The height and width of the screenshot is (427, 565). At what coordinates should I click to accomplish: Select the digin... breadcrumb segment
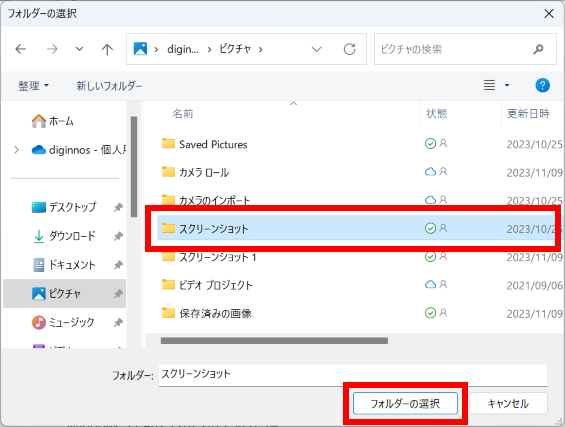click(183, 49)
